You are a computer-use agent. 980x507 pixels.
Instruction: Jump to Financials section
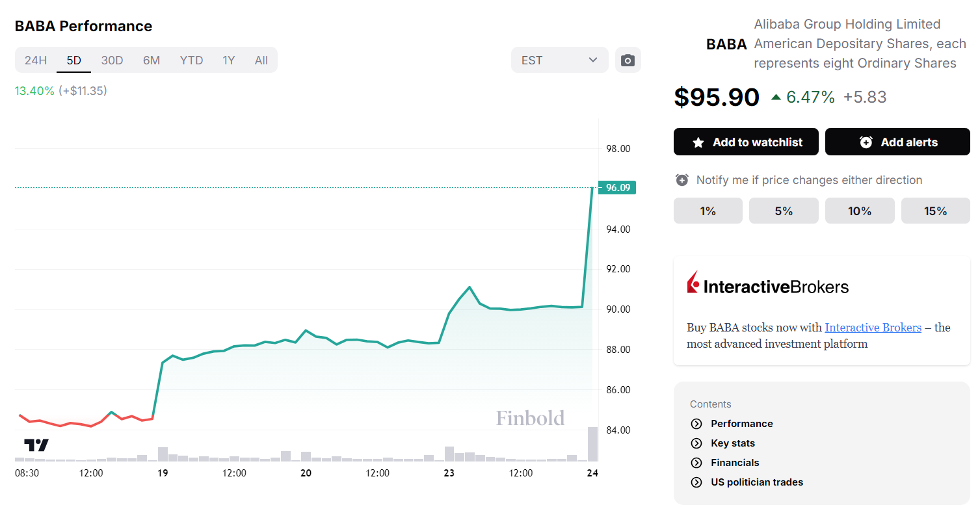(735, 463)
